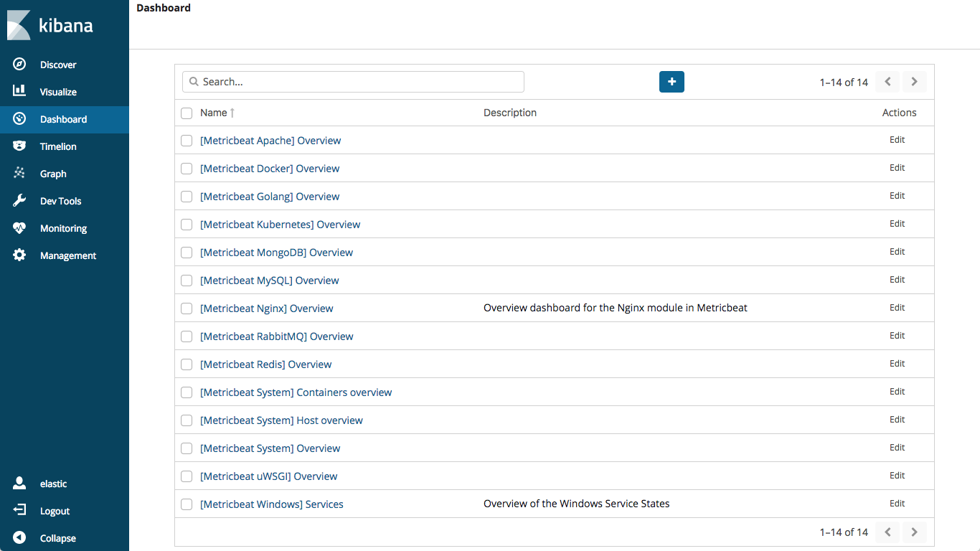Open Visualize via bar chart icon
This screenshot has height=551, width=980.
[20, 92]
